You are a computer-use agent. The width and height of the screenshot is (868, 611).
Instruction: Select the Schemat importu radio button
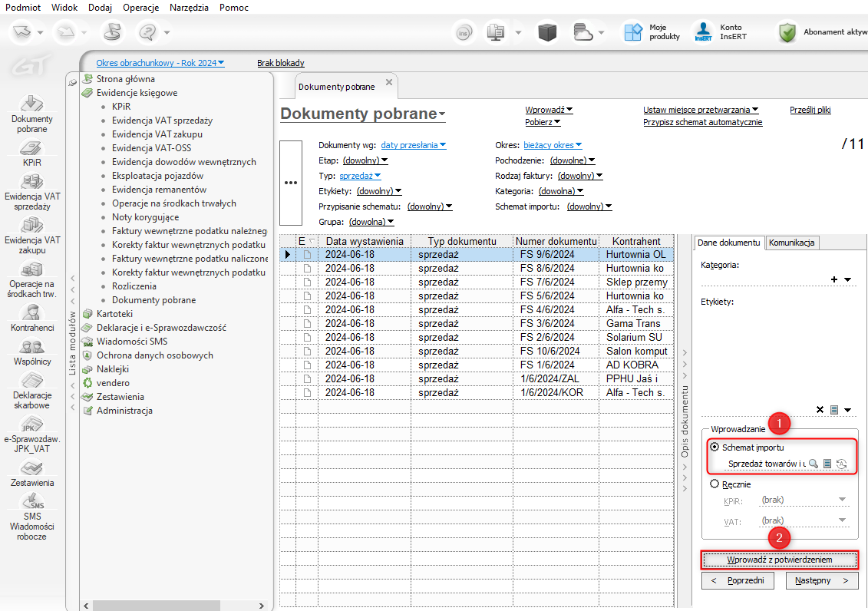715,447
